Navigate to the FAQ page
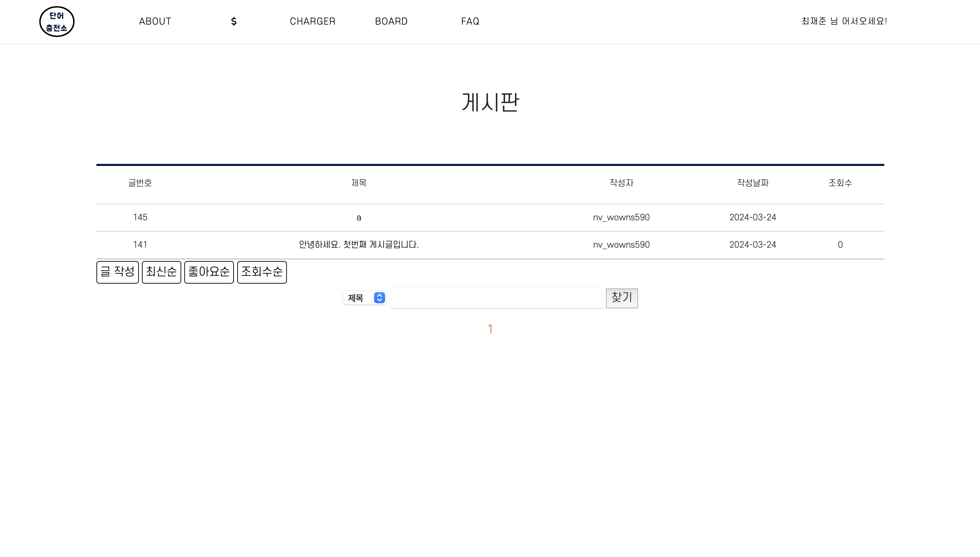Screen dimensions: 980x557 click(x=470, y=22)
